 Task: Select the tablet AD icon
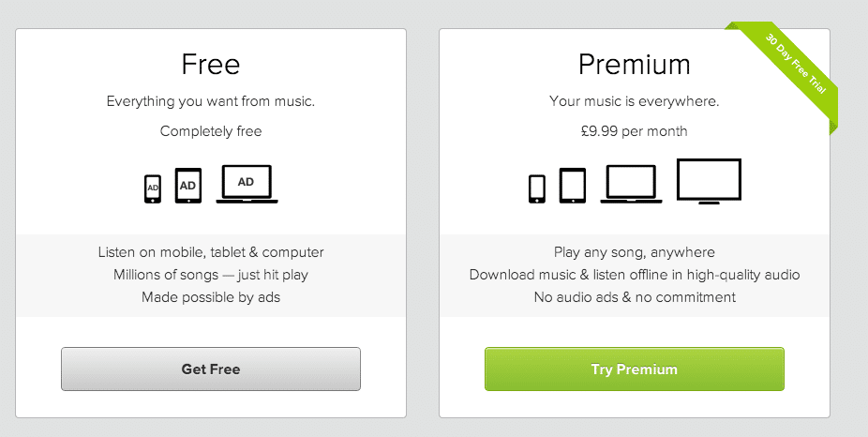coord(188,186)
